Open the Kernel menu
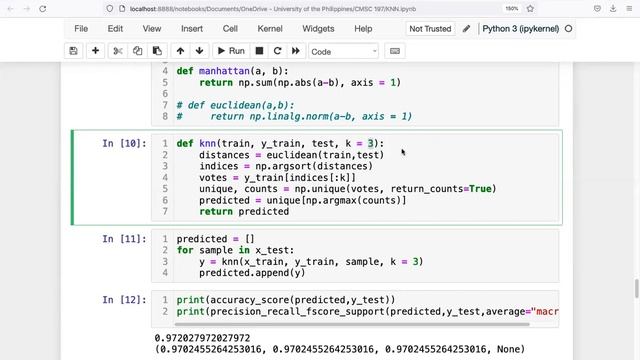This screenshot has width=640, height=360. click(270, 29)
